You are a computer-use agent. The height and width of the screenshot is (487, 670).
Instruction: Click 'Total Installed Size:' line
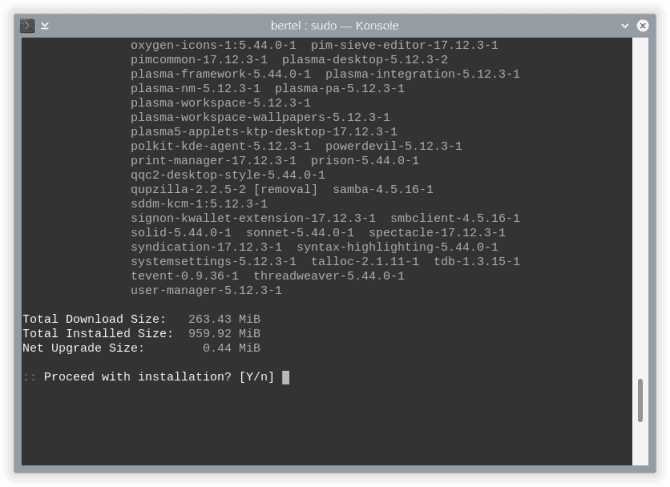(x=98, y=334)
